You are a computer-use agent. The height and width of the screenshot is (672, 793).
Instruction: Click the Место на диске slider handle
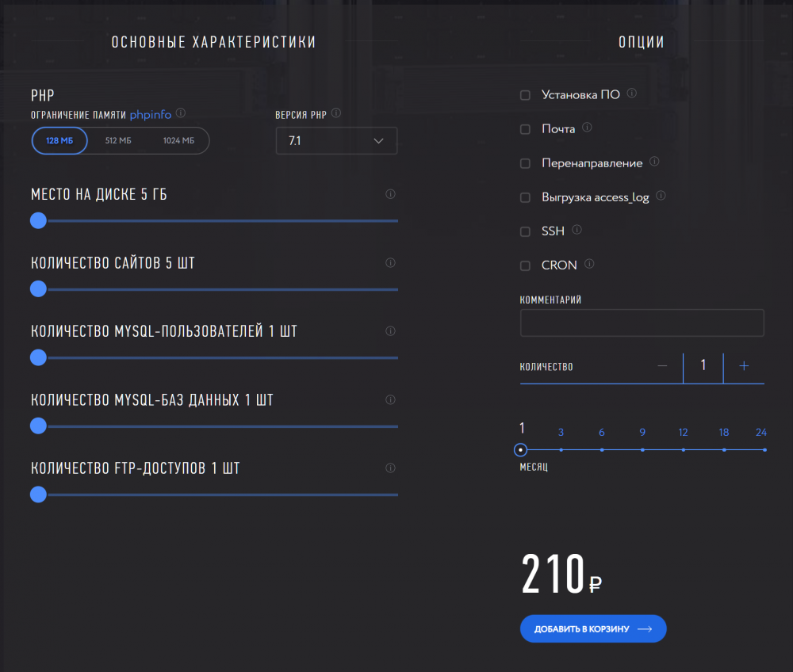(38, 221)
